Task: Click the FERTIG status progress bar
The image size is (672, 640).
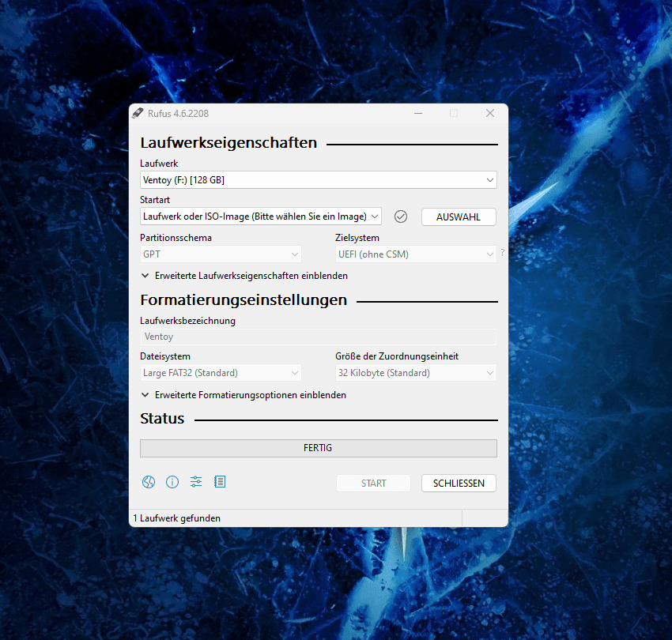Action: tap(318, 448)
